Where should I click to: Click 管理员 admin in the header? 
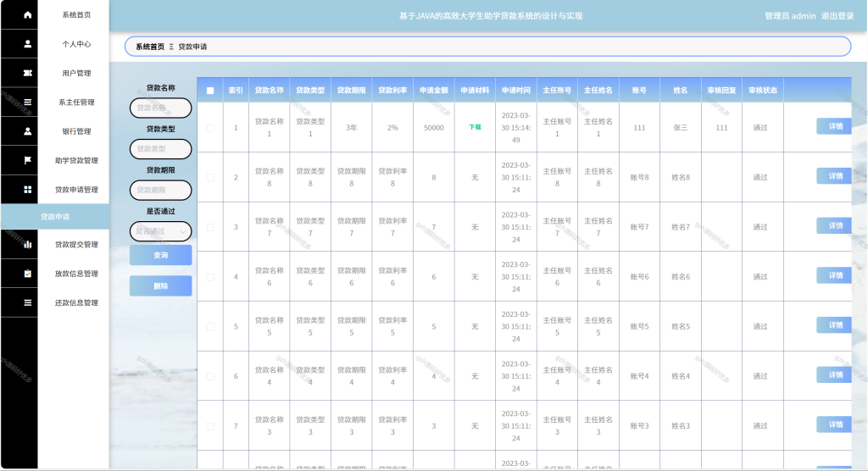tap(790, 16)
